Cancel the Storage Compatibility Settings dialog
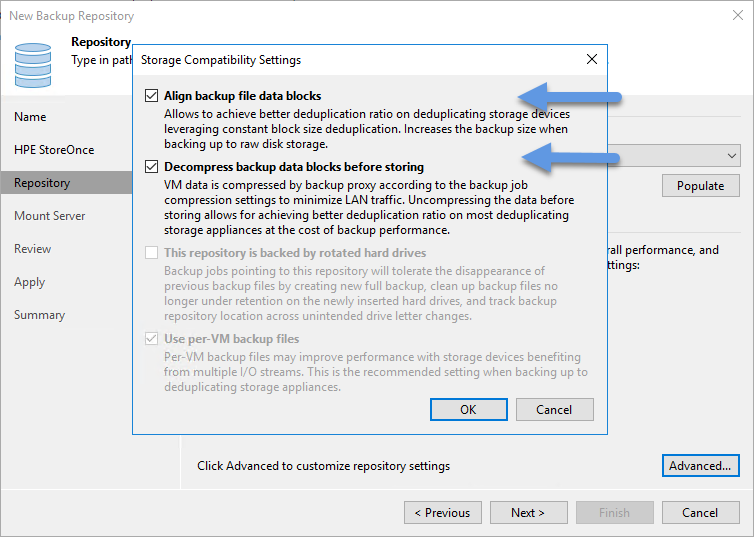This screenshot has width=754, height=538. pyautogui.click(x=554, y=410)
